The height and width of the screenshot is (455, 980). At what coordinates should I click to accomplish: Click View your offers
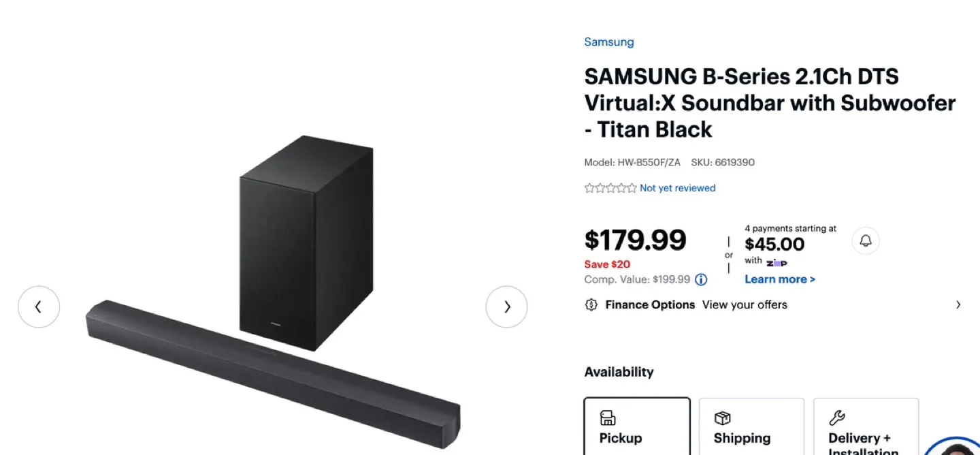[745, 304]
